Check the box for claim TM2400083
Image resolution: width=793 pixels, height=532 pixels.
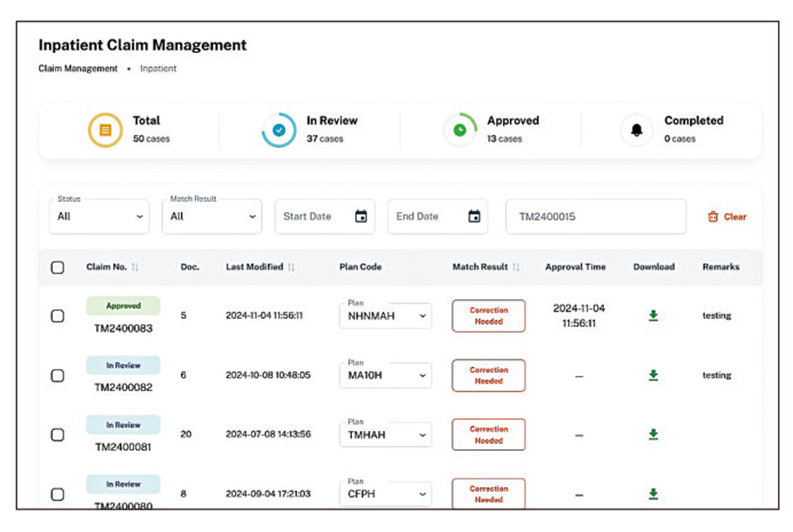click(58, 316)
